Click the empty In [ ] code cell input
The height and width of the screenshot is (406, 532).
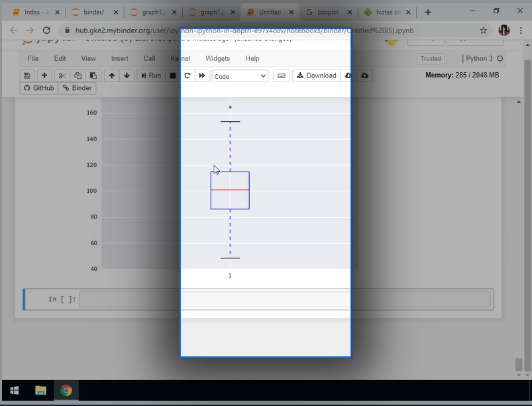tap(285, 299)
